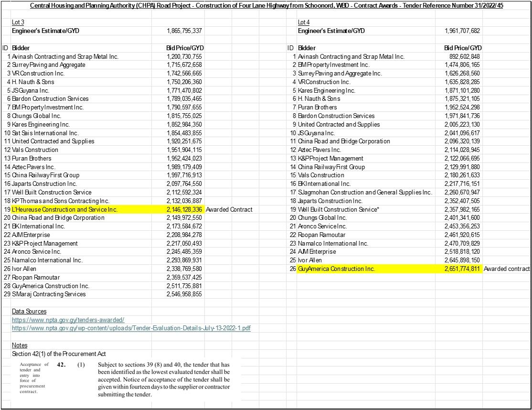Select 'Awarded contract' note in Lot 4
Image resolution: width=532 pixels, height=410 pixels.
507,269
